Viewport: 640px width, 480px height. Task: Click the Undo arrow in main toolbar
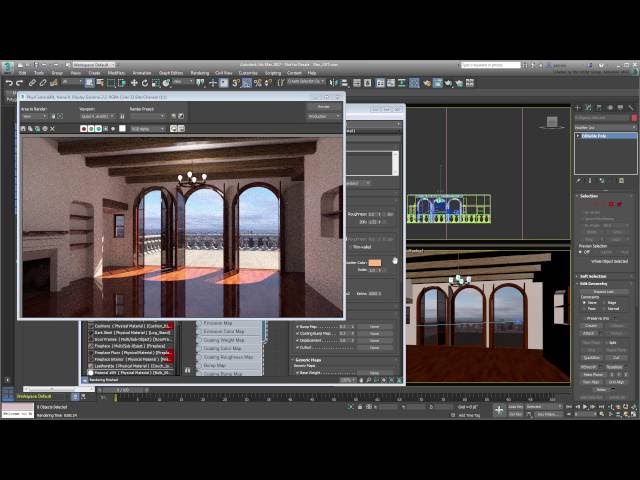pyautogui.click(x=9, y=83)
